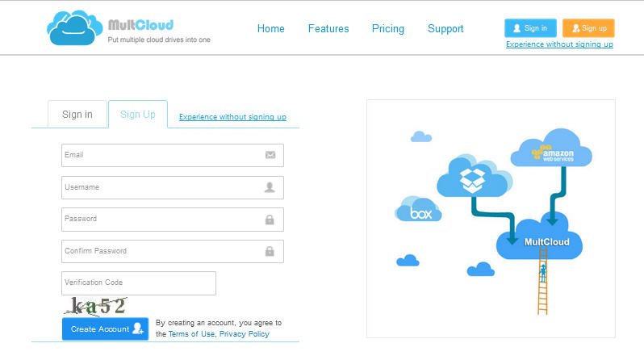Open the Features page
This screenshot has width=644, height=360.
pyautogui.click(x=328, y=29)
